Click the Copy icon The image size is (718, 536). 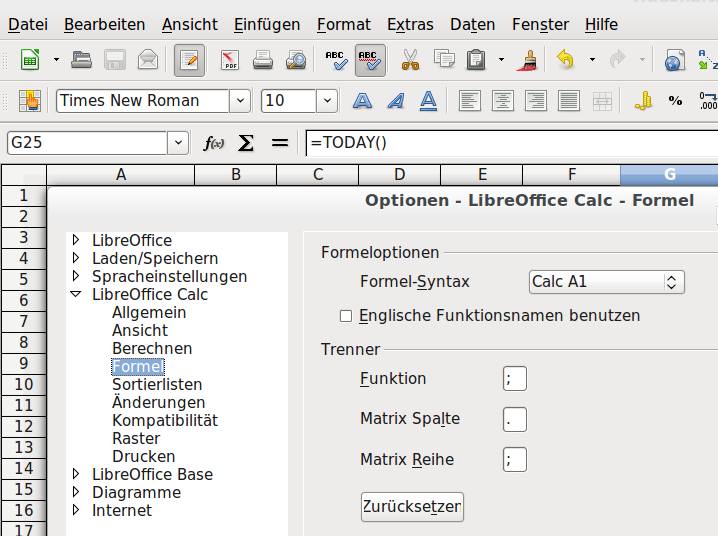coord(444,60)
